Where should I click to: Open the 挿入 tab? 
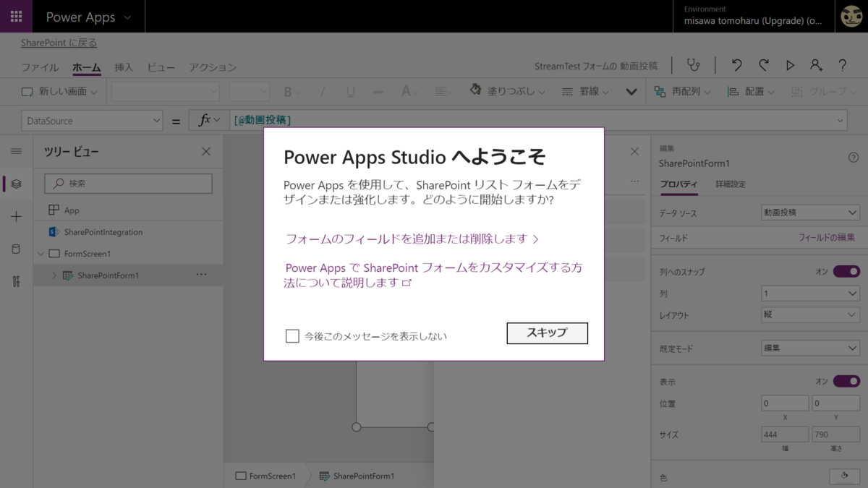124,67
